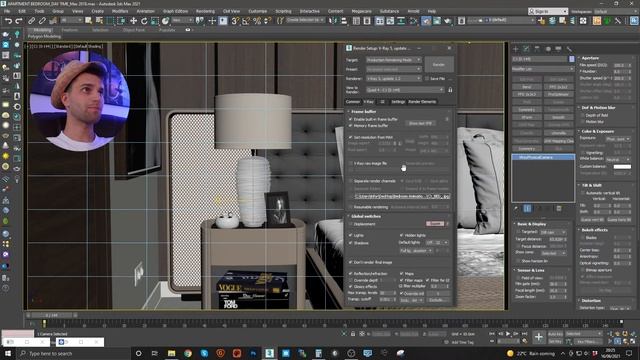Select VRayPhysicalCamera in the modifier stack

click(543, 157)
